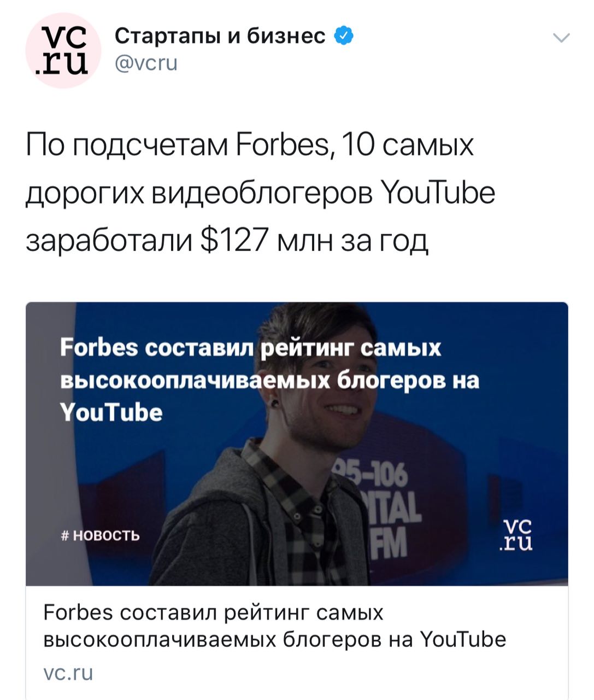Open the article preview image
594x700 pixels.
[297, 444]
